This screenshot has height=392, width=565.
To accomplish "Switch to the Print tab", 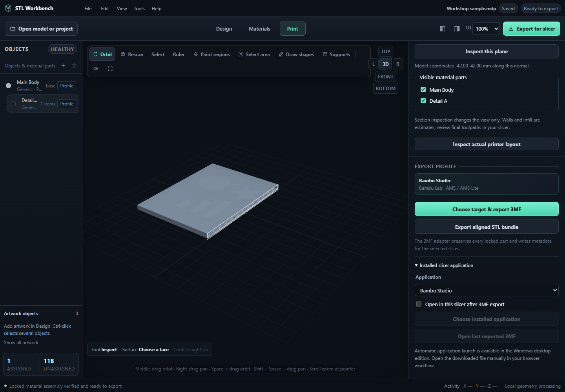I will (293, 29).
